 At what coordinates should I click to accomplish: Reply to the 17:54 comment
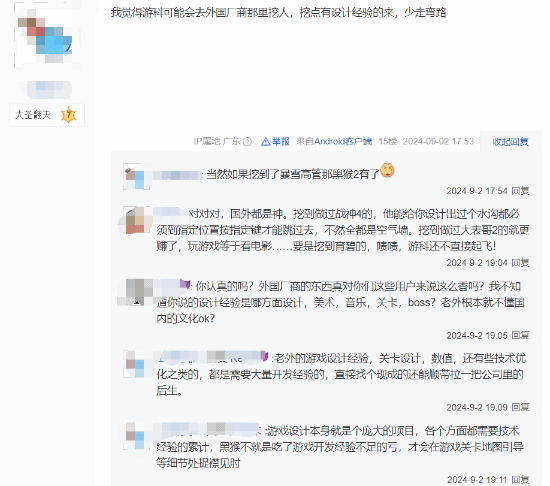pos(520,191)
